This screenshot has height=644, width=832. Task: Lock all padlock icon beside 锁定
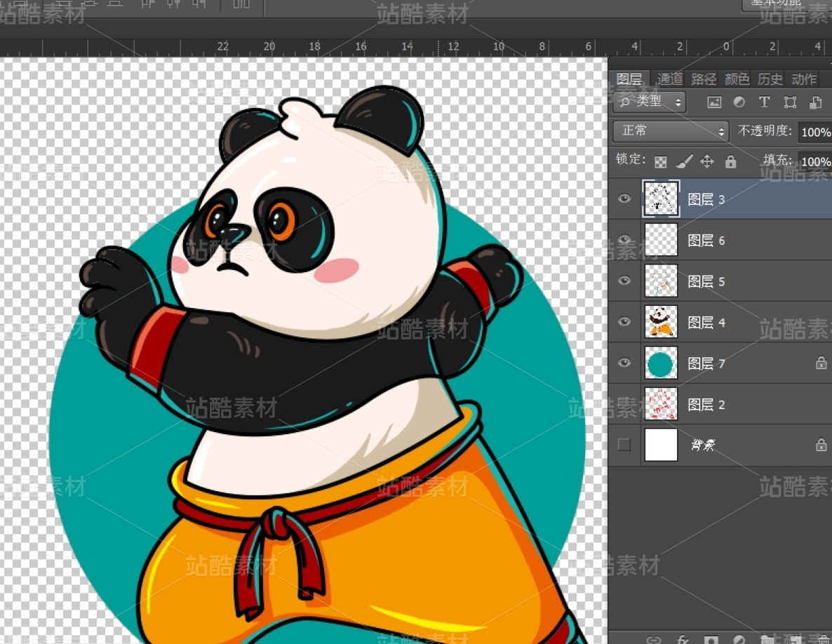tap(731, 161)
